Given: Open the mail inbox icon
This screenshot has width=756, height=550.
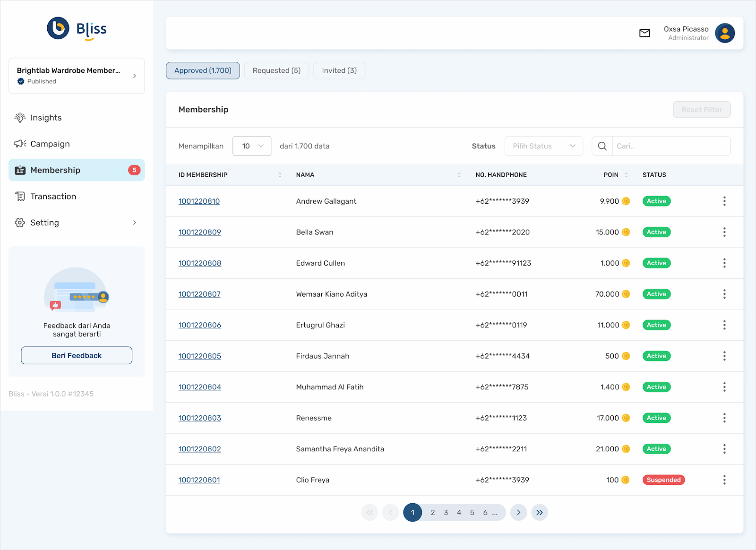Looking at the screenshot, I should point(644,33).
